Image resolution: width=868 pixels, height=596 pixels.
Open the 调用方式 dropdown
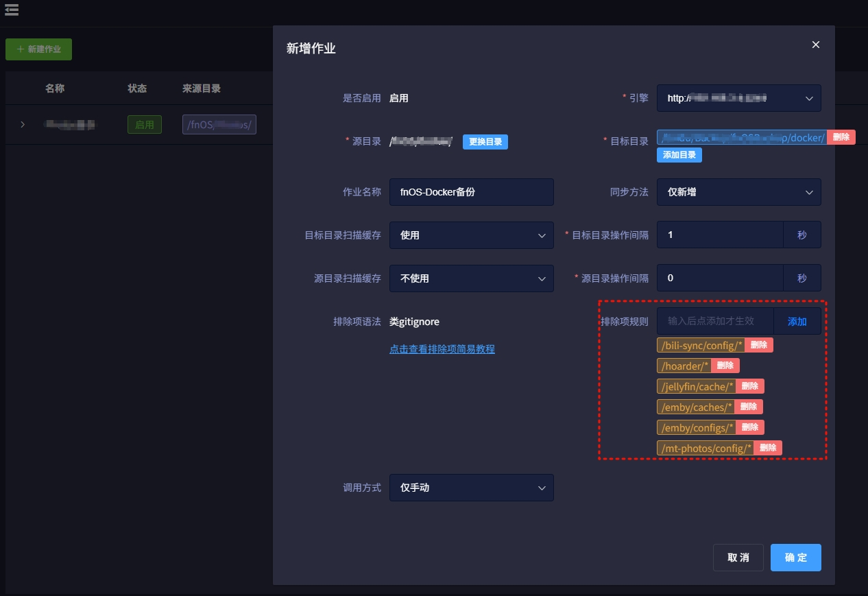pos(471,488)
